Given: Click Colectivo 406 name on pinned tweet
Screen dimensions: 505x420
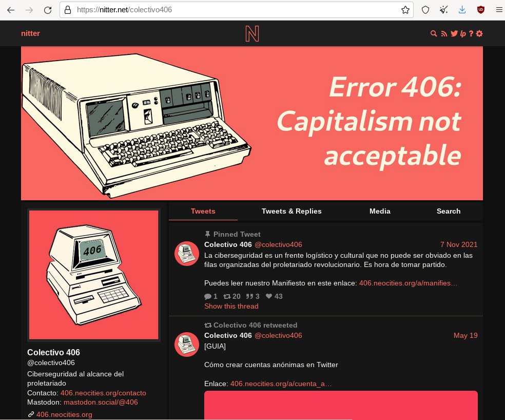Looking at the screenshot, I should (228, 244).
